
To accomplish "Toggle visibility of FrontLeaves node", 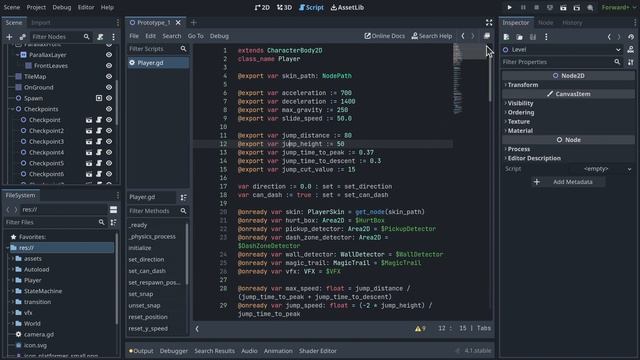I will [x=109, y=65].
